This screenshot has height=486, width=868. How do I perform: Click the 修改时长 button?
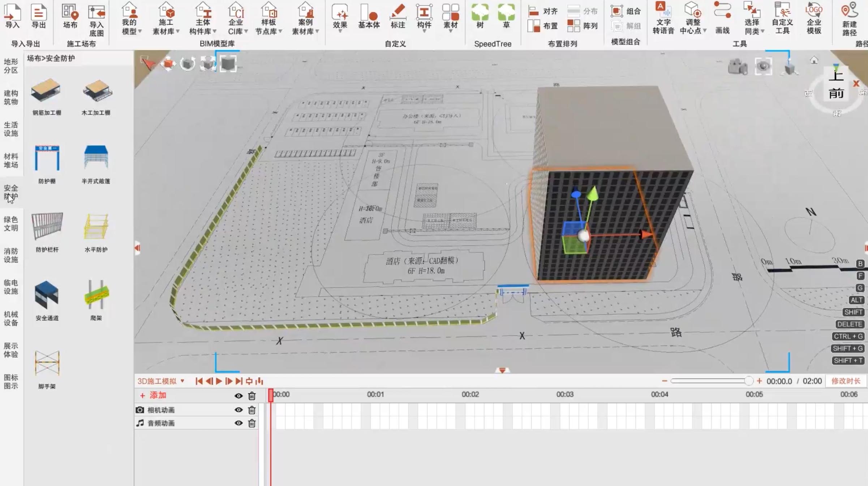point(845,381)
